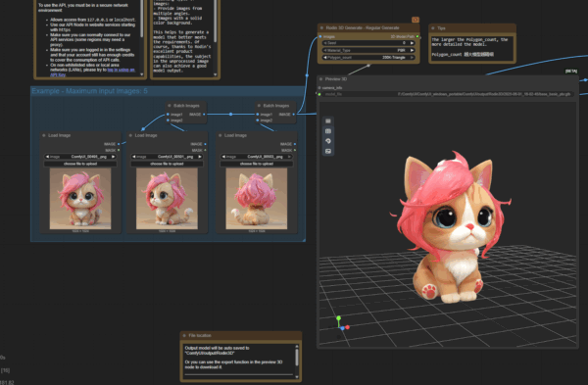Screen dimensions: 588x385
Task: Click previous-image arrow on the side-view Load Image node
Action: tap(134, 157)
